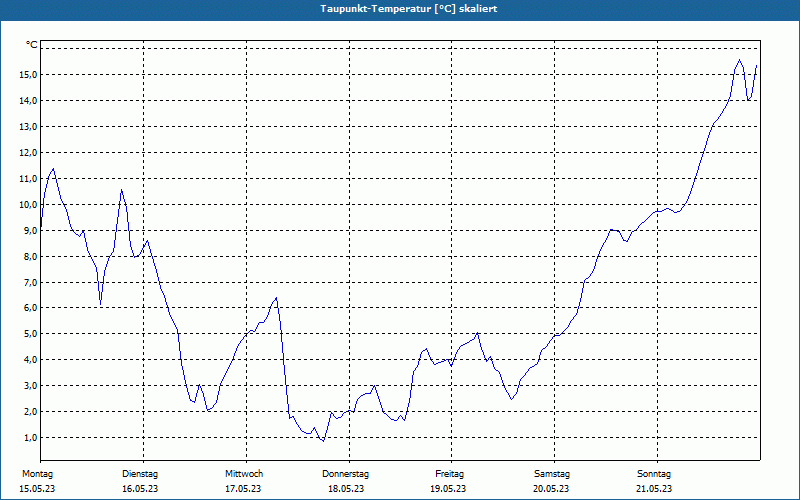
Task: Click the date 16.05.23
Action: [x=140, y=489]
